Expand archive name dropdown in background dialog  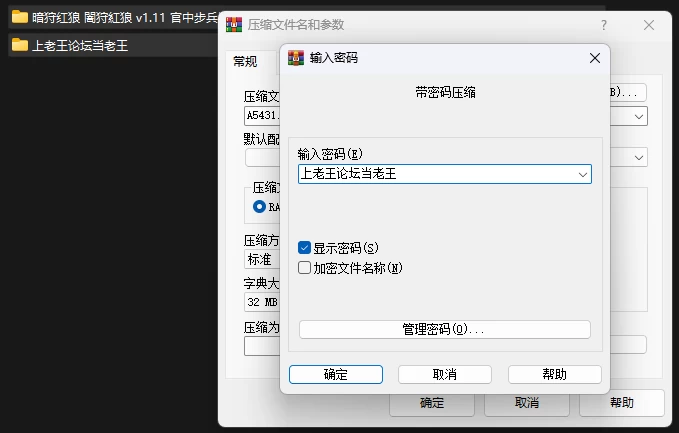[638, 116]
